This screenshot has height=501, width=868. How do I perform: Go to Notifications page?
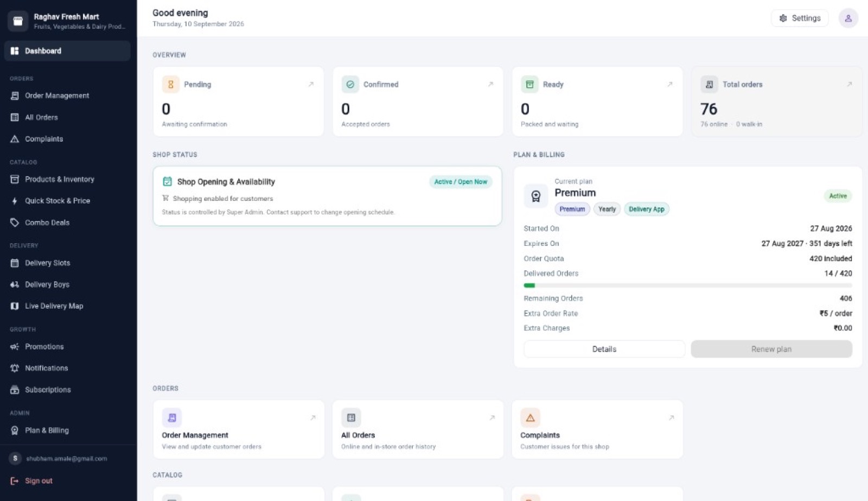pos(67,368)
